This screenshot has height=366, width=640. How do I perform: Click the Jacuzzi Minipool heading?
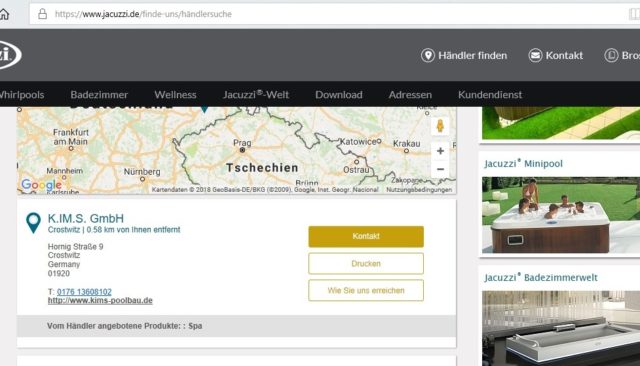(523, 164)
